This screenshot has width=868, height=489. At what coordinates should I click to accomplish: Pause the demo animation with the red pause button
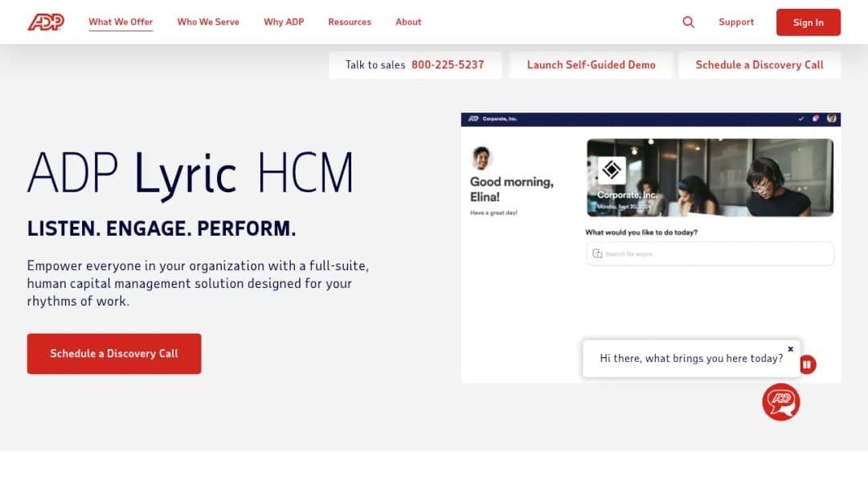pyautogui.click(x=808, y=364)
